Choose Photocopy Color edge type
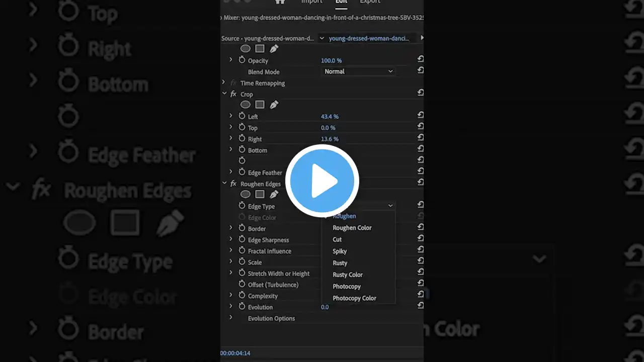 tap(354, 298)
